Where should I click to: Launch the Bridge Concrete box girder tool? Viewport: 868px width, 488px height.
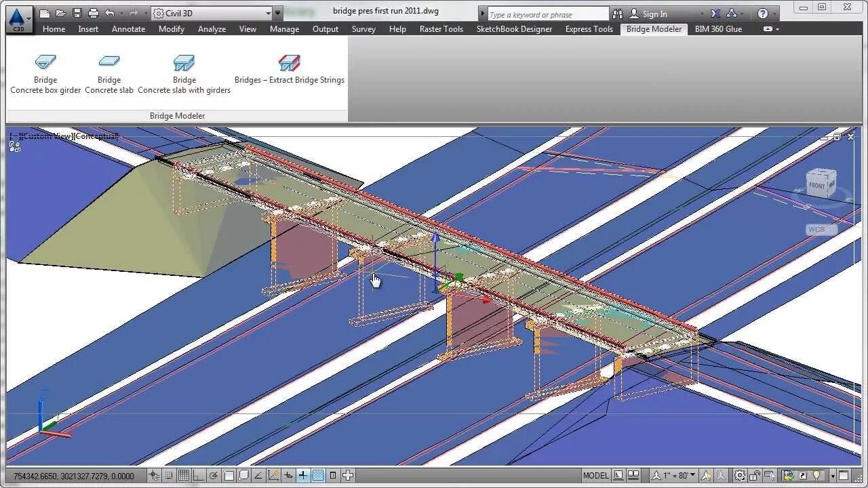click(x=45, y=75)
